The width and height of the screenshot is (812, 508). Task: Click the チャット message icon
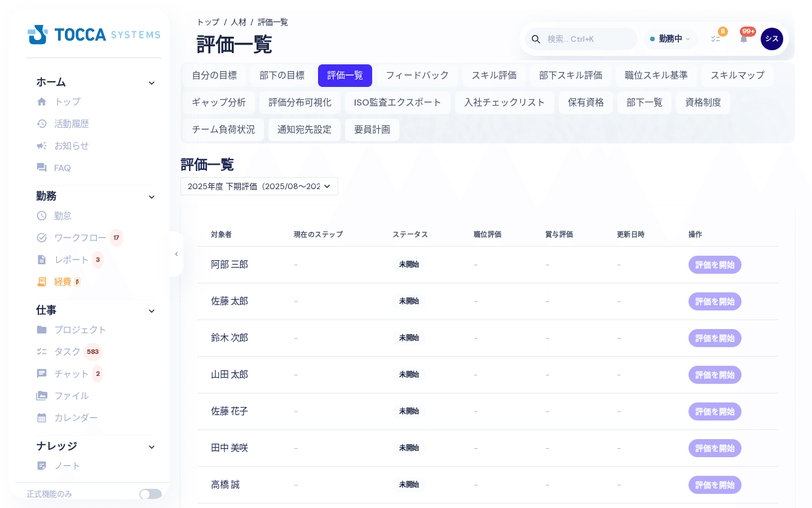tap(42, 374)
